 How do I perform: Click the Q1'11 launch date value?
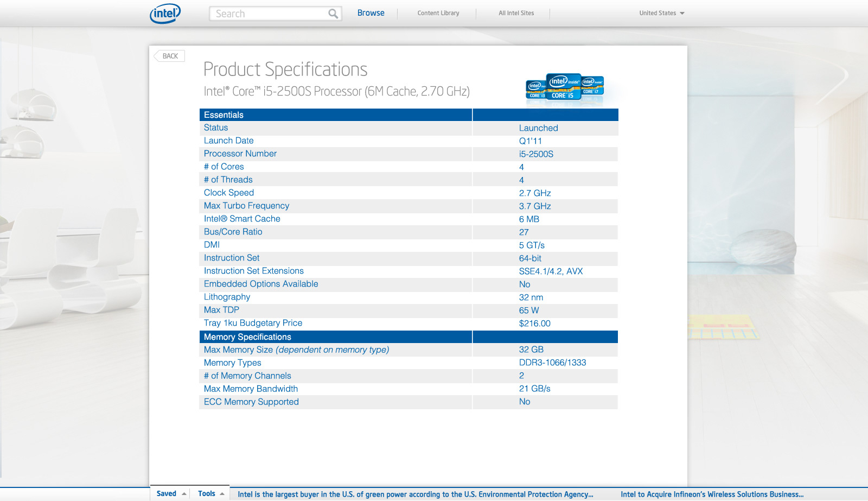coord(531,141)
